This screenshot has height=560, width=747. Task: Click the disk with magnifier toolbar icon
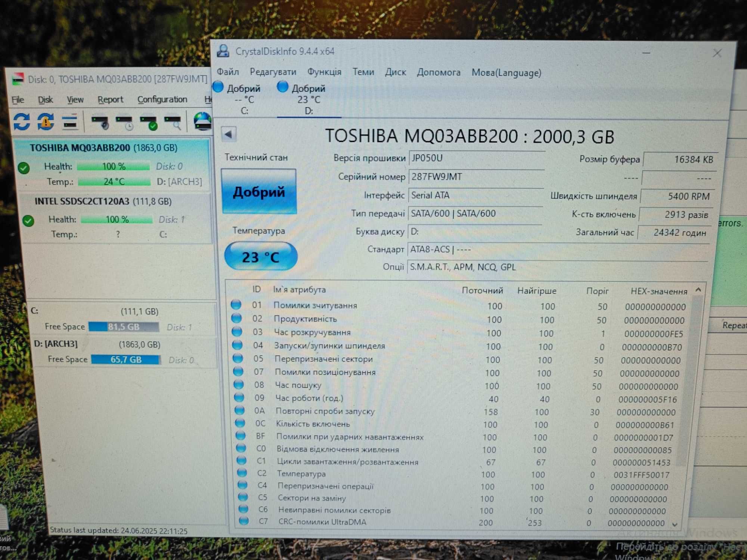173,123
